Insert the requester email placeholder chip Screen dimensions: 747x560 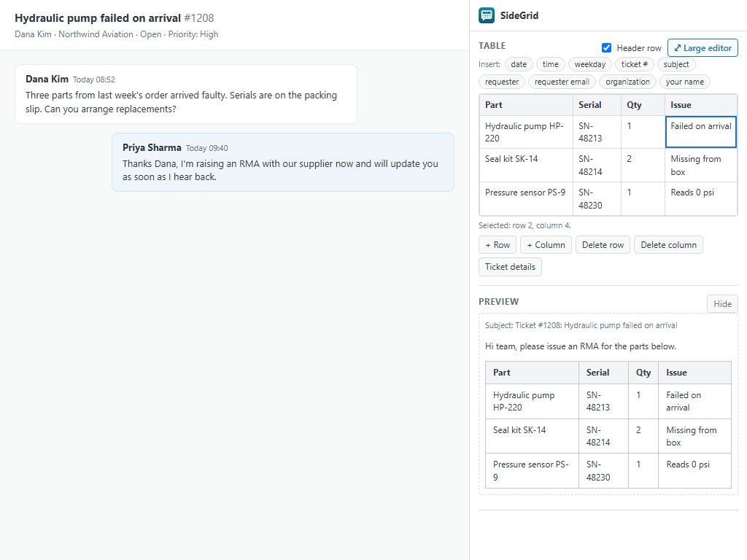pyautogui.click(x=562, y=82)
